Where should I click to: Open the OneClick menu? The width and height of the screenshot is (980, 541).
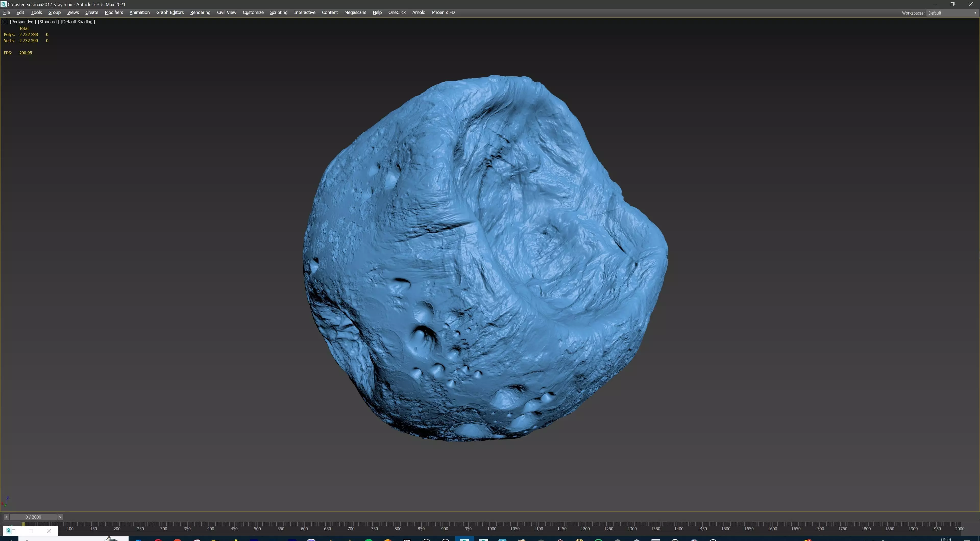397,13
